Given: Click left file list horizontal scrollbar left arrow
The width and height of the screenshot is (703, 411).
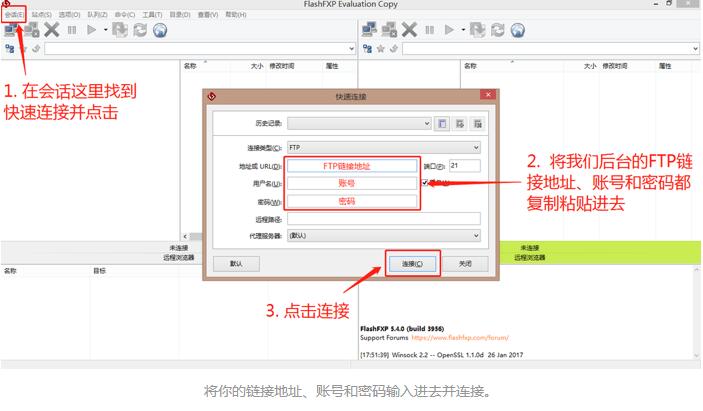Looking at the screenshot, I should 185,236.
